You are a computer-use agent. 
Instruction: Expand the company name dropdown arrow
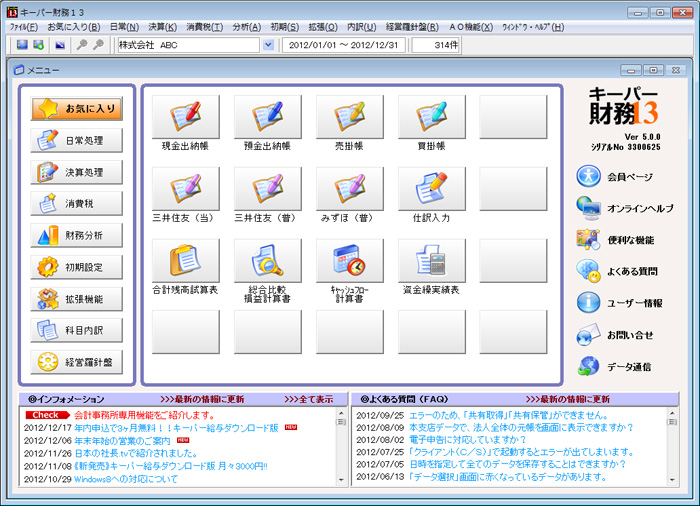coord(268,45)
